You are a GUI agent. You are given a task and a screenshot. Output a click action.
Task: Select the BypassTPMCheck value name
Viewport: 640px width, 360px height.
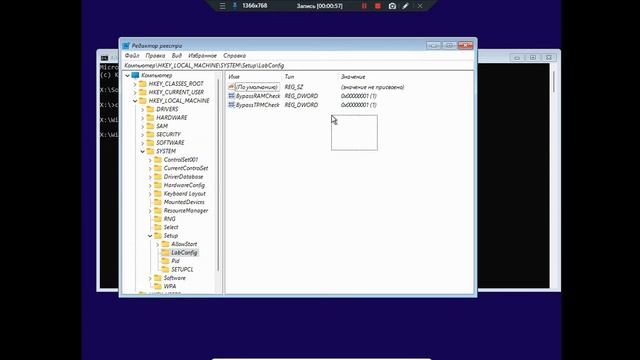(x=258, y=105)
